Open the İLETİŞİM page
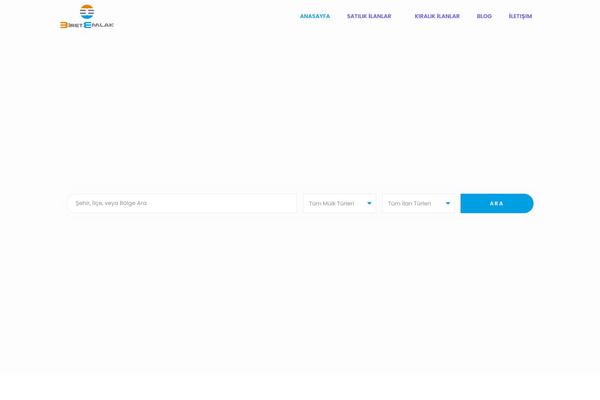The image size is (600, 400). pyautogui.click(x=520, y=16)
